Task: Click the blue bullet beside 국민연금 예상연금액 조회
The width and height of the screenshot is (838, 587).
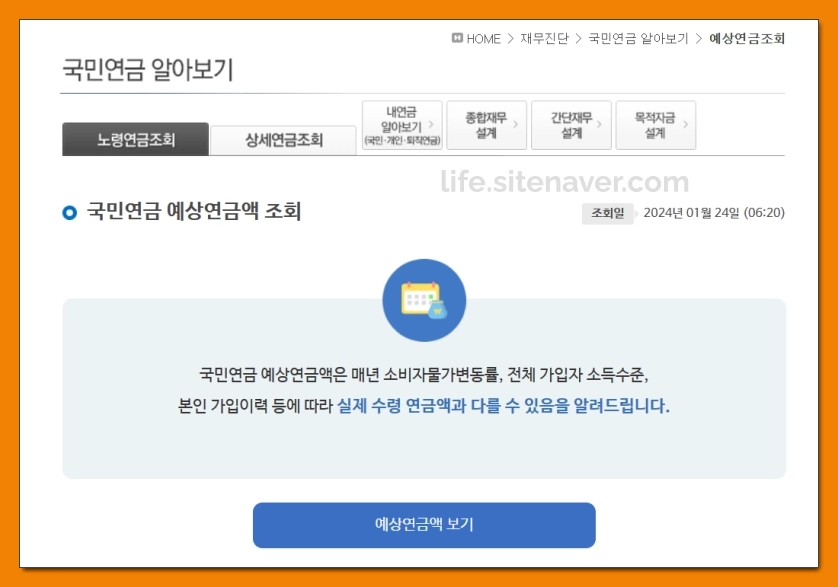Action: [68, 211]
